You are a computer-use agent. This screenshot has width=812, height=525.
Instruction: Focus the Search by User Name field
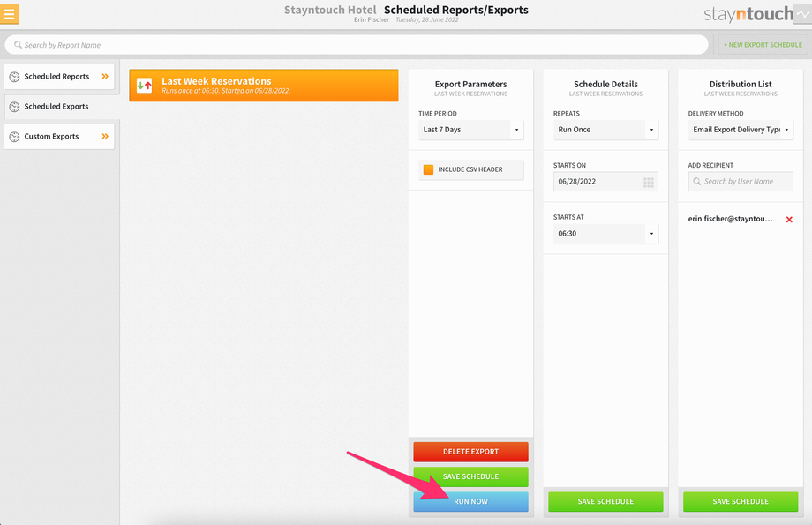[741, 182]
